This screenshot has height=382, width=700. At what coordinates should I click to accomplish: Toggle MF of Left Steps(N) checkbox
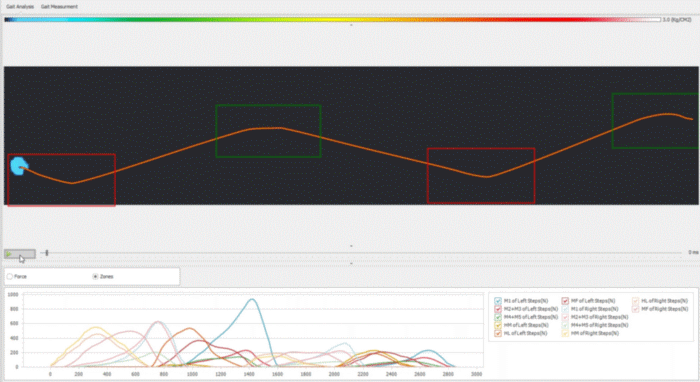tap(565, 301)
